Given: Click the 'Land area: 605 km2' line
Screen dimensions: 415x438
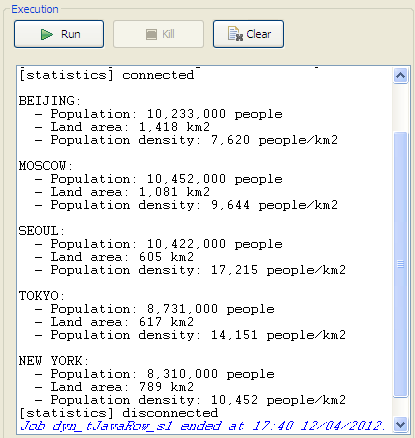Looking at the screenshot, I should coord(114,257).
